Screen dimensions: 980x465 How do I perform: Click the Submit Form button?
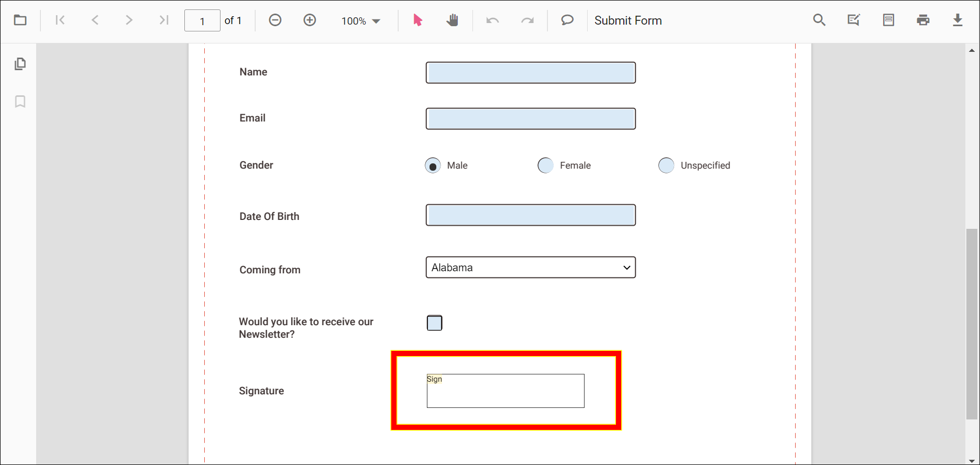[628, 20]
